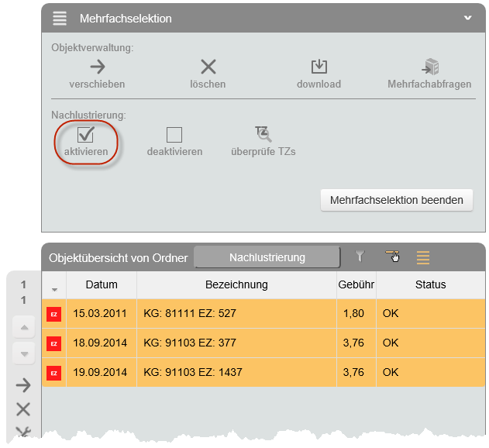
Task: Toggle the orange multi-selection list icon
Action: pyautogui.click(x=423, y=257)
